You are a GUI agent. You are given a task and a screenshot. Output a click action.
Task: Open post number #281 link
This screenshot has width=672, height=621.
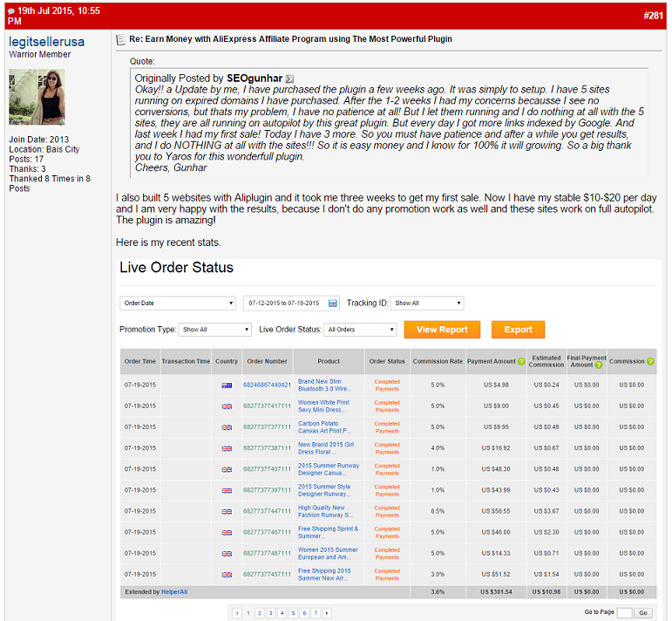pos(653,16)
